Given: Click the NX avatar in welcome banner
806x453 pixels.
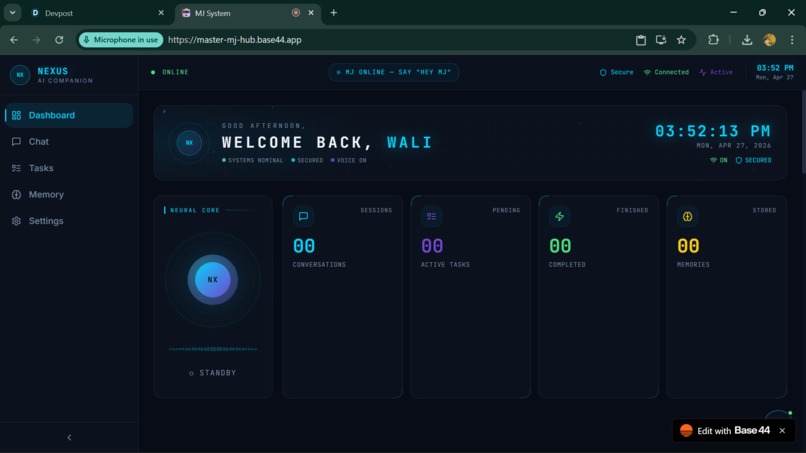Looking at the screenshot, I should [x=189, y=142].
